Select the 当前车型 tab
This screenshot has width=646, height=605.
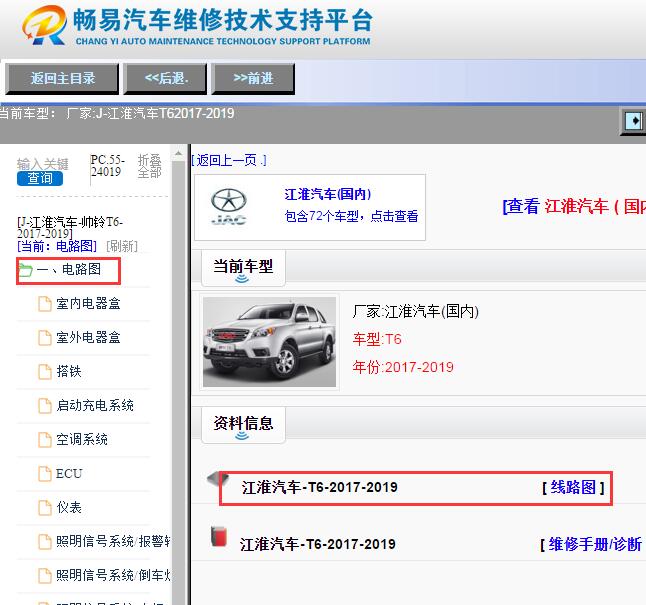(x=243, y=268)
